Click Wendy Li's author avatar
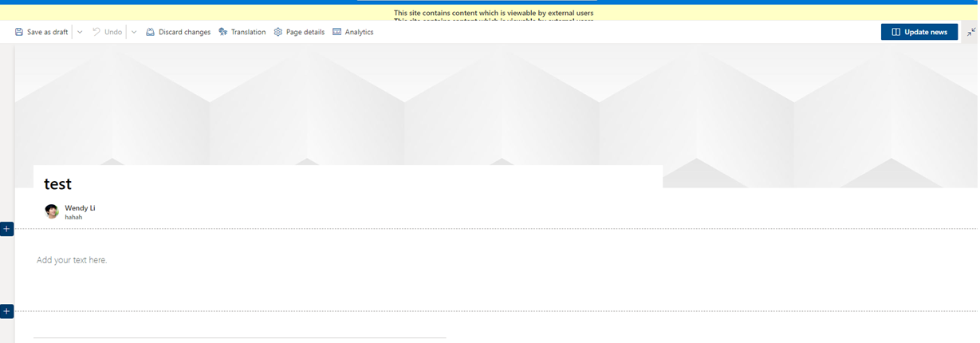The height and width of the screenshot is (343, 980). click(x=52, y=211)
